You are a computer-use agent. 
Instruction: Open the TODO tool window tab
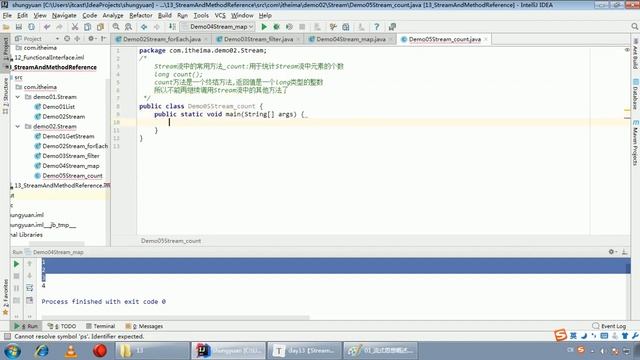(x=62, y=326)
